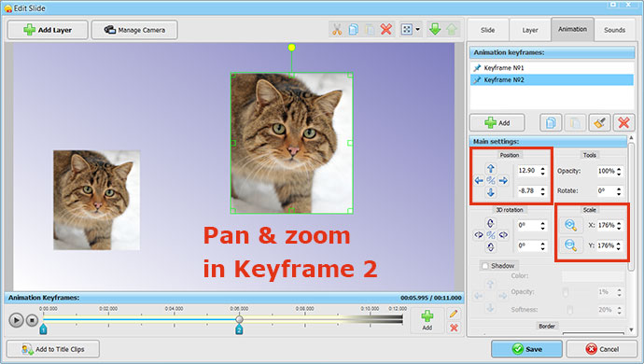This screenshot has width=644, height=364.
Task: Click the timeline playhead slider handle
Action: tap(240, 319)
